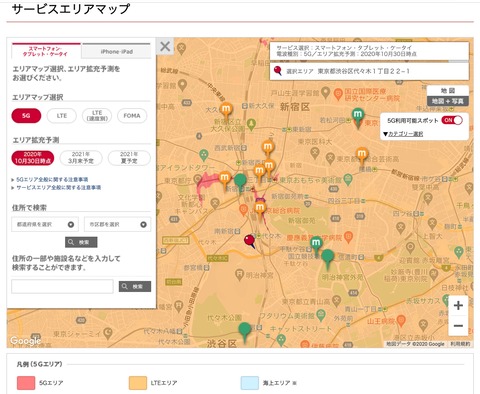Select the 5G area map option

[x=26, y=116]
